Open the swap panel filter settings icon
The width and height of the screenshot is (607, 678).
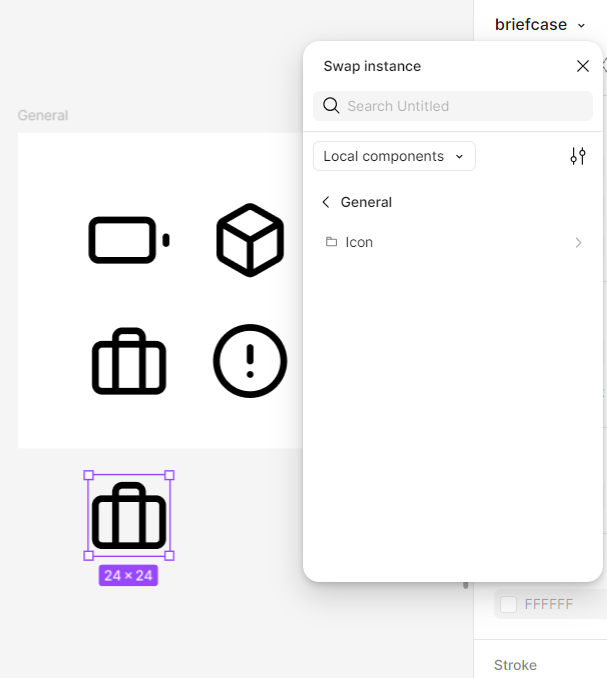(578, 156)
